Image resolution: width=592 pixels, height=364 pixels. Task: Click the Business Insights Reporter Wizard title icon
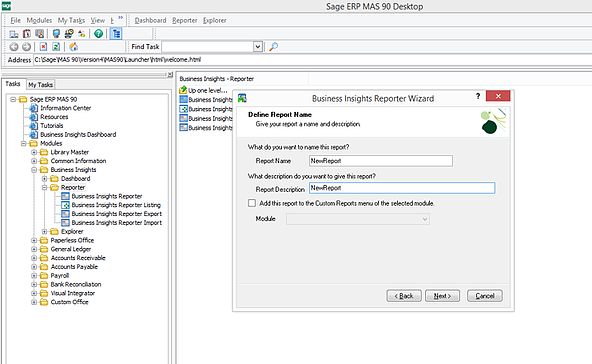(x=242, y=98)
